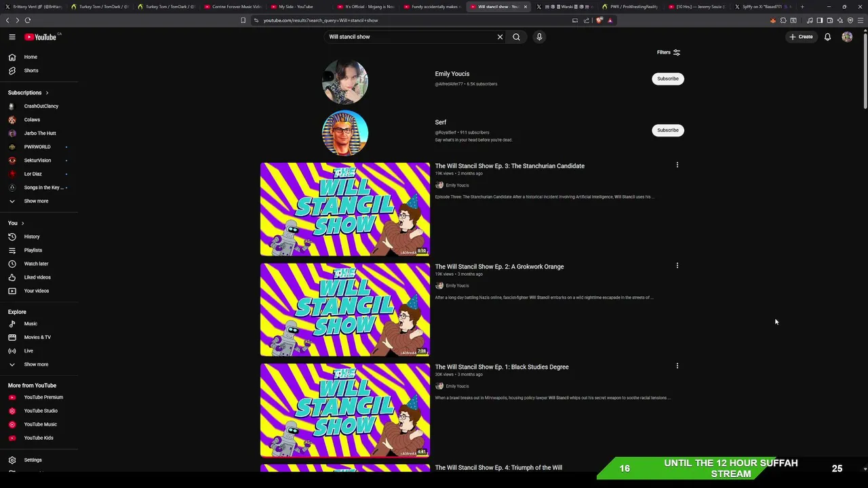Click Brave Shields lion icon
The height and width of the screenshot is (488, 868).
pyautogui.click(x=599, y=20)
